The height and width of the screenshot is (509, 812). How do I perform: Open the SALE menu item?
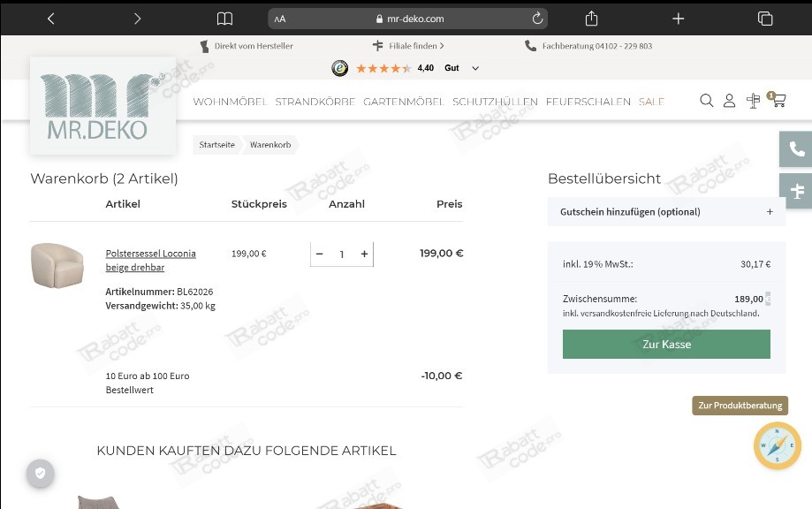(x=651, y=102)
